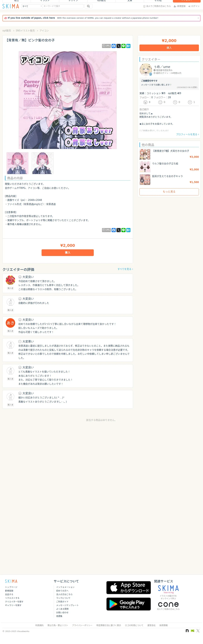The image size is (203, 644).
Task: Click the arrow on the overseas banner
Action: coord(198,18)
